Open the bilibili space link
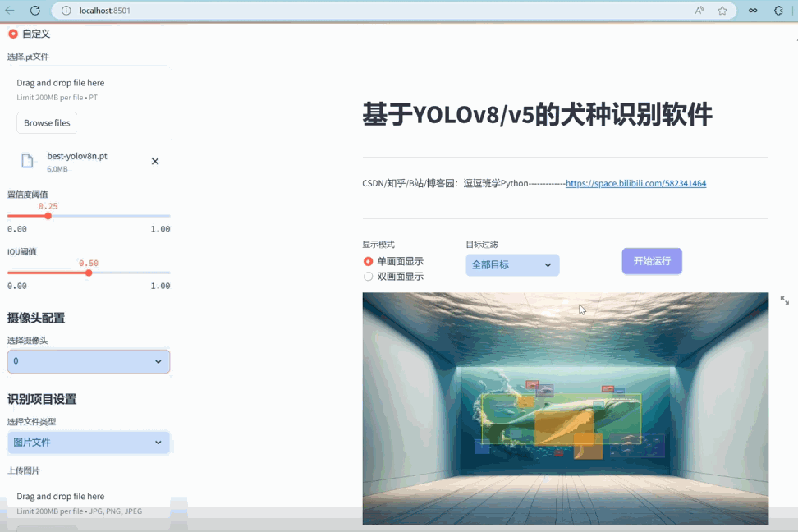Screen dimensions: 798x532 (x=635, y=183)
